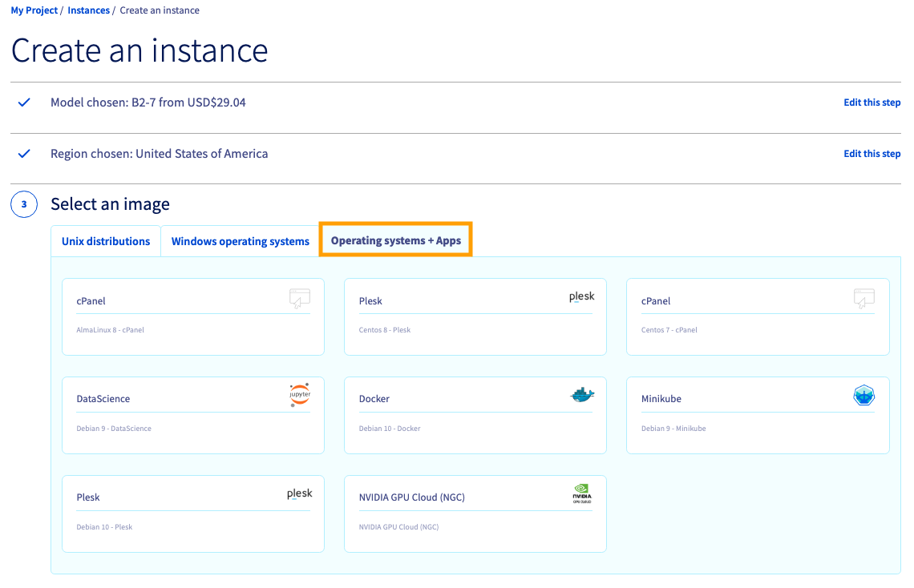Switch to Windows operating systems tab

(x=241, y=241)
